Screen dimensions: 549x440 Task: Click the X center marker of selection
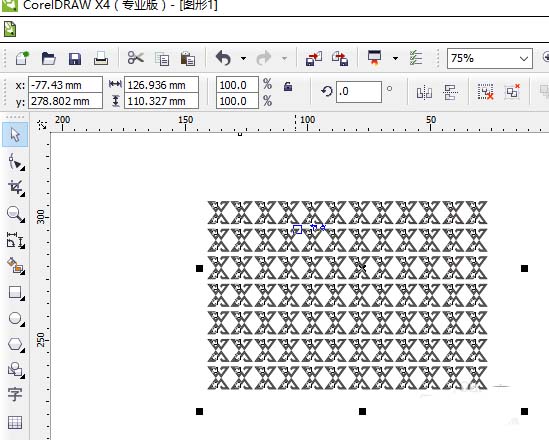pos(362,268)
